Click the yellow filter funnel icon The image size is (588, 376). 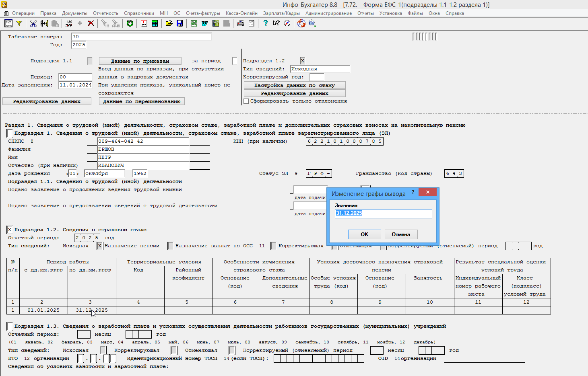point(19,23)
